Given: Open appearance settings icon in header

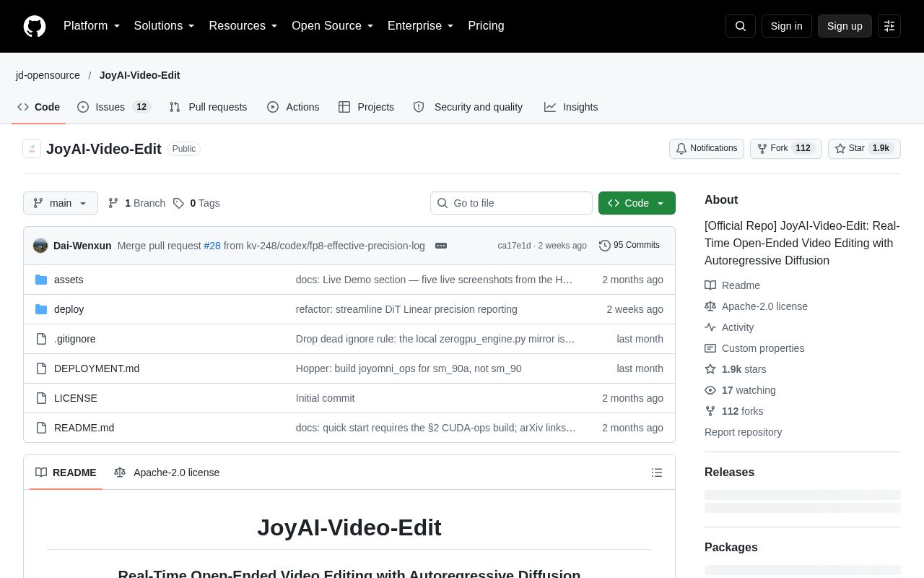Looking at the screenshot, I should [889, 26].
